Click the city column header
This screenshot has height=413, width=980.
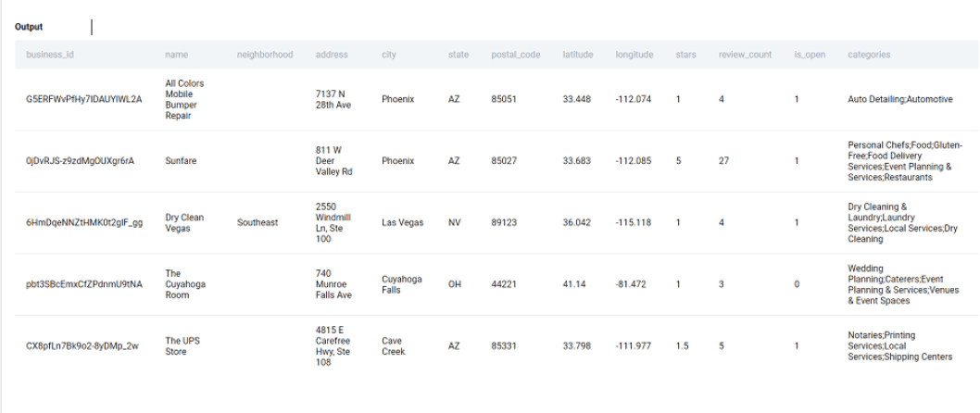click(x=389, y=55)
